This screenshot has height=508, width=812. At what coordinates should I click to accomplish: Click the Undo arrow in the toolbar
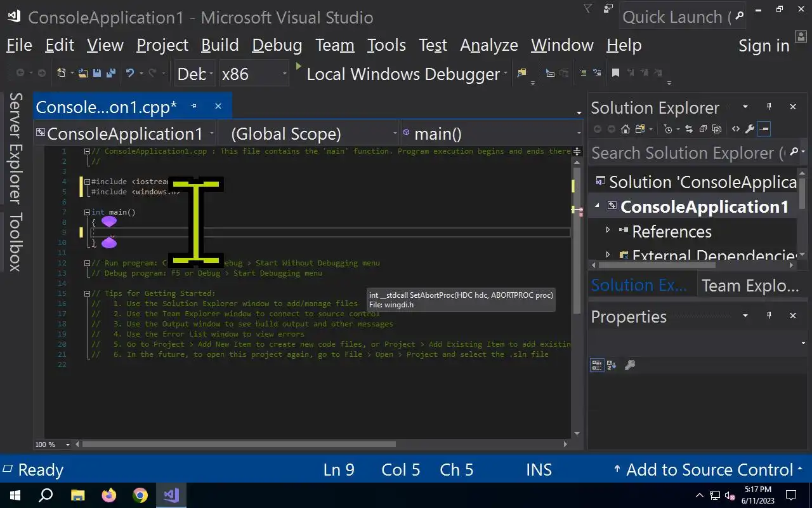coord(130,73)
